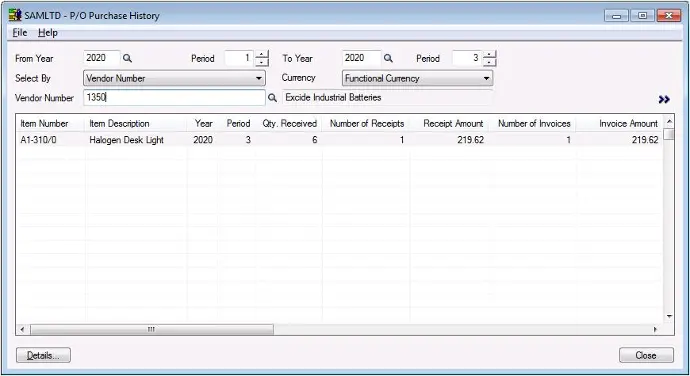Open the Help menu
This screenshot has height=376, width=690.
click(x=48, y=33)
